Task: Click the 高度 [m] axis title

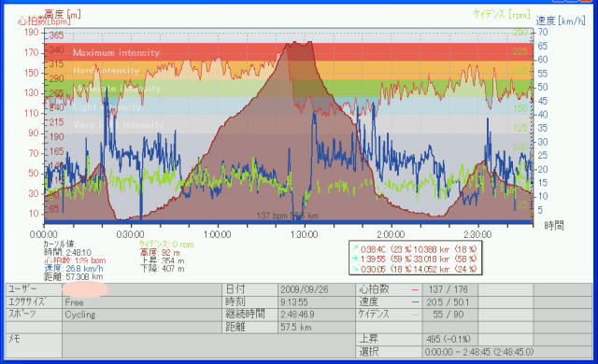Action: coord(63,15)
